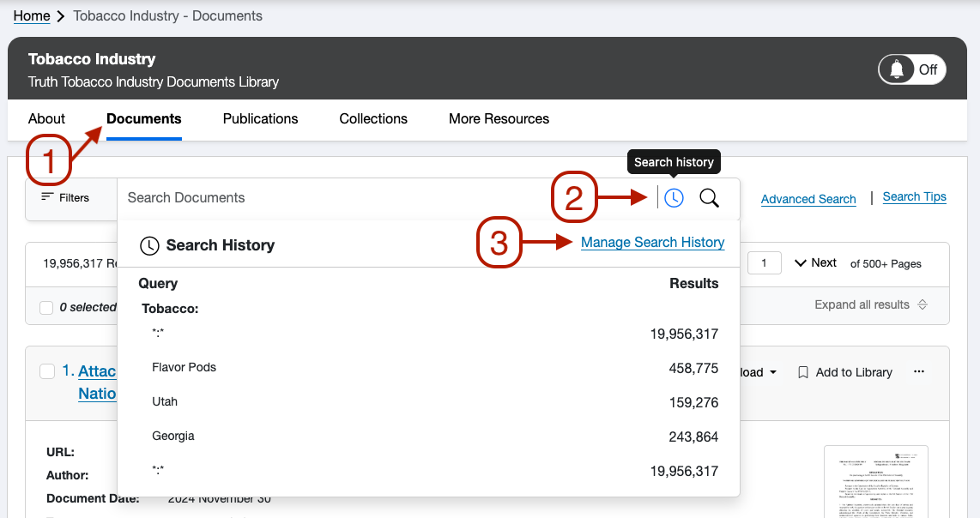Switch to the About tab
980x518 pixels.
click(46, 118)
